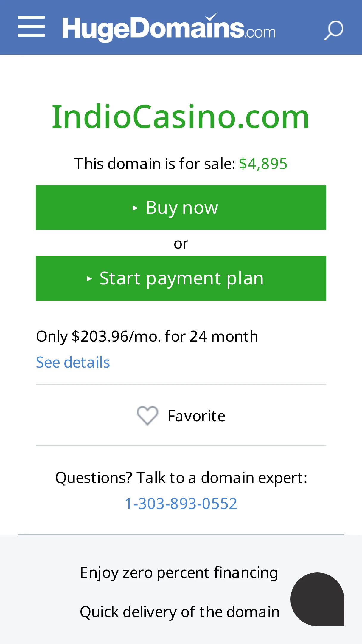Call the 1-303-893-0552 phone number link
Viewport: 362px width, 644px height.
point(181,504)
